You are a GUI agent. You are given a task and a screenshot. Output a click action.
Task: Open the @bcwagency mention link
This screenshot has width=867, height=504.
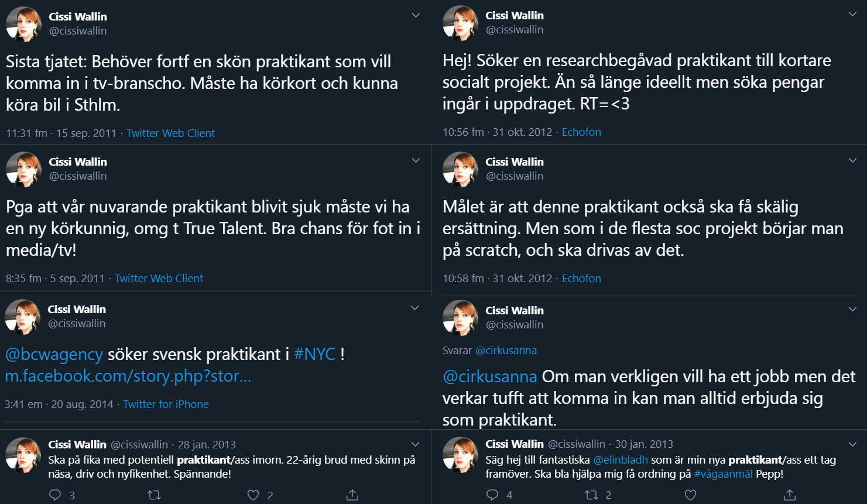[x=54, y=354]
